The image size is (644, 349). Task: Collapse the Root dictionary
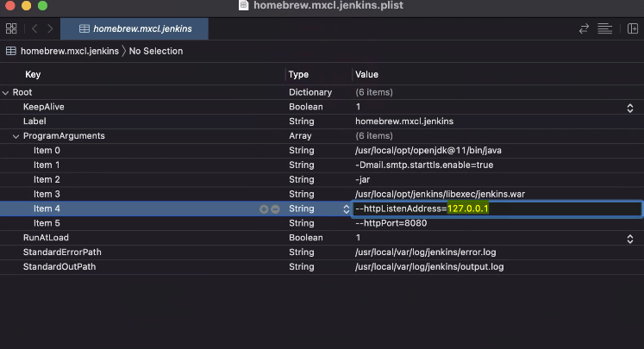5,93
